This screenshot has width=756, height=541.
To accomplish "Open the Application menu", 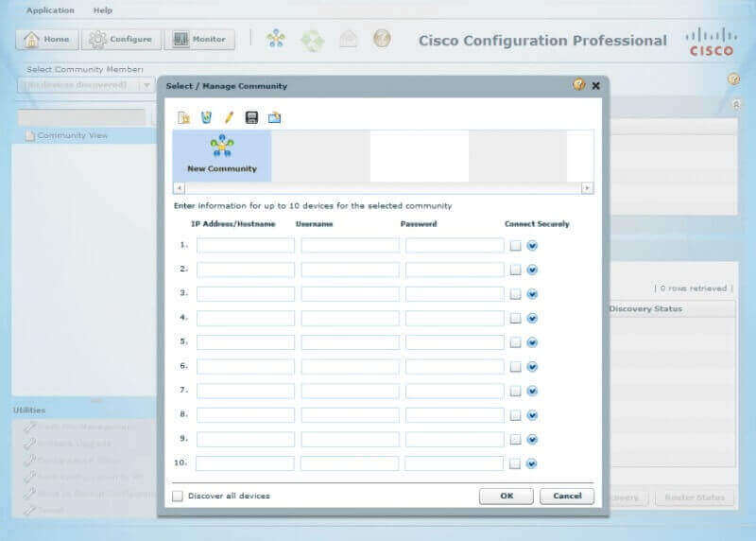I will click(x=50, y=10).
